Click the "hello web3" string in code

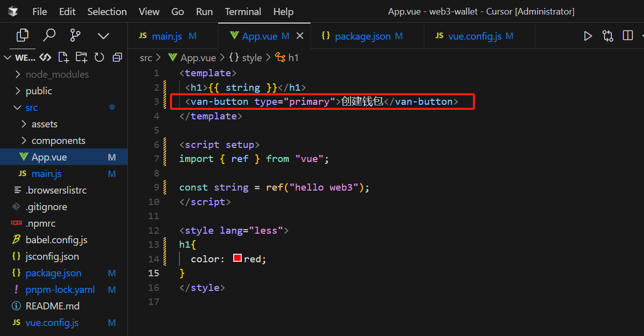tap(324, 187)
